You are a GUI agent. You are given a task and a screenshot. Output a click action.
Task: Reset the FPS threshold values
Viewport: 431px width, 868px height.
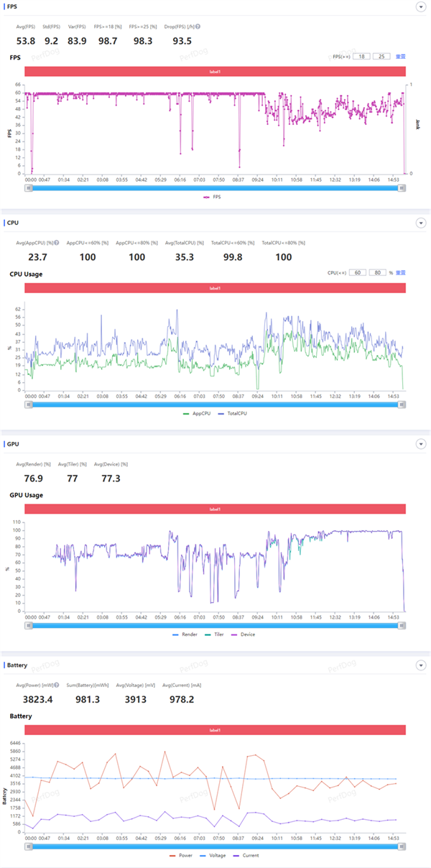click(x=401, y=56)
